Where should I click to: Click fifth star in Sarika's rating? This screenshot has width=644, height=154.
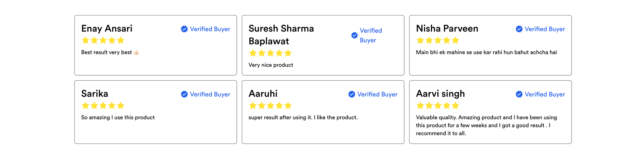[120, 106]
